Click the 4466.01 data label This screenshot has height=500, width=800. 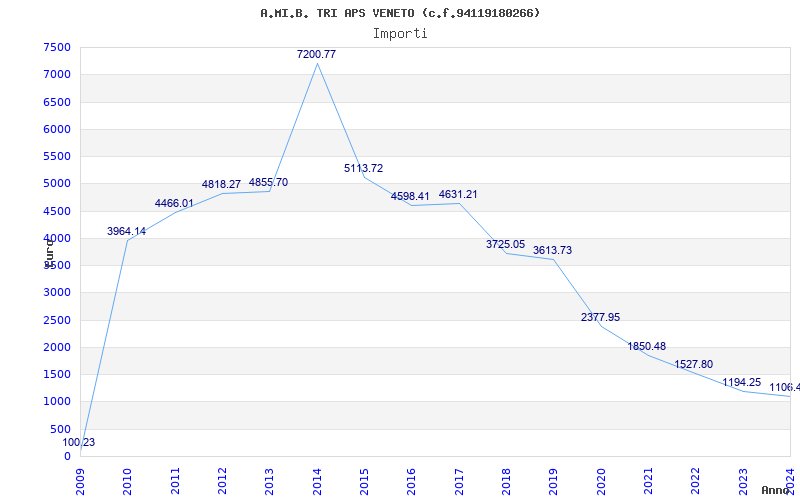coord(174,203)
